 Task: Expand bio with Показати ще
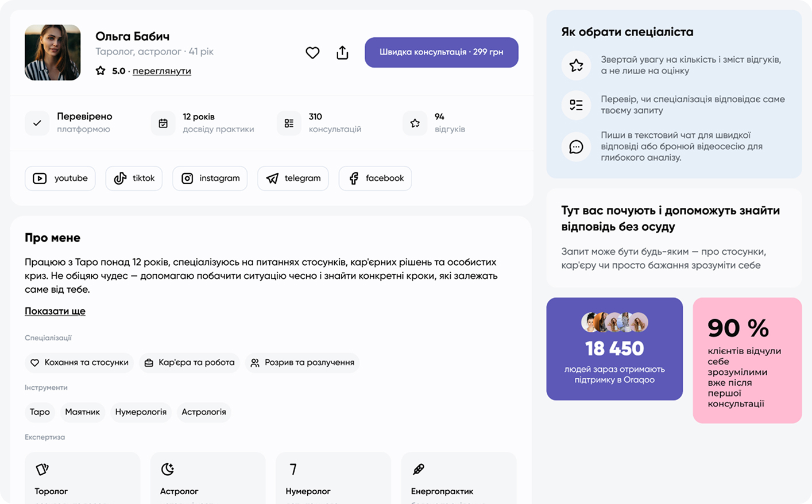coord(55,311)
